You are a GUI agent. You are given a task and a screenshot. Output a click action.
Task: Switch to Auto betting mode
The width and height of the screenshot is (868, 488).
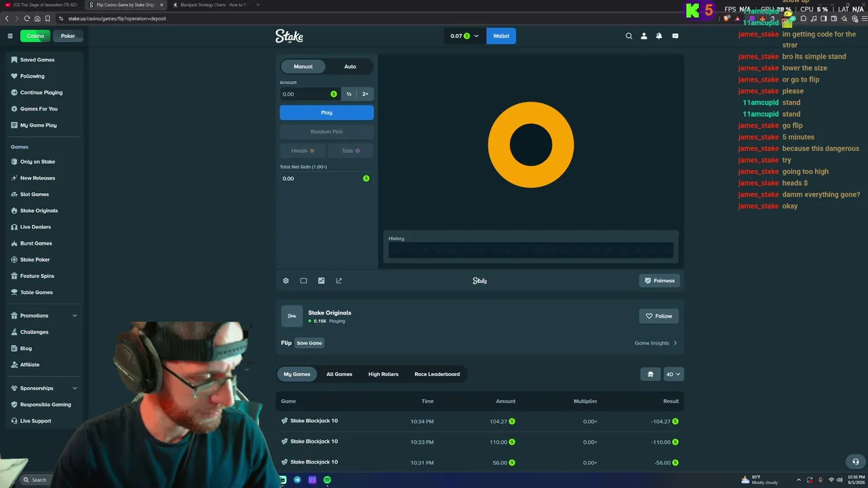click(x=350, y=66)
